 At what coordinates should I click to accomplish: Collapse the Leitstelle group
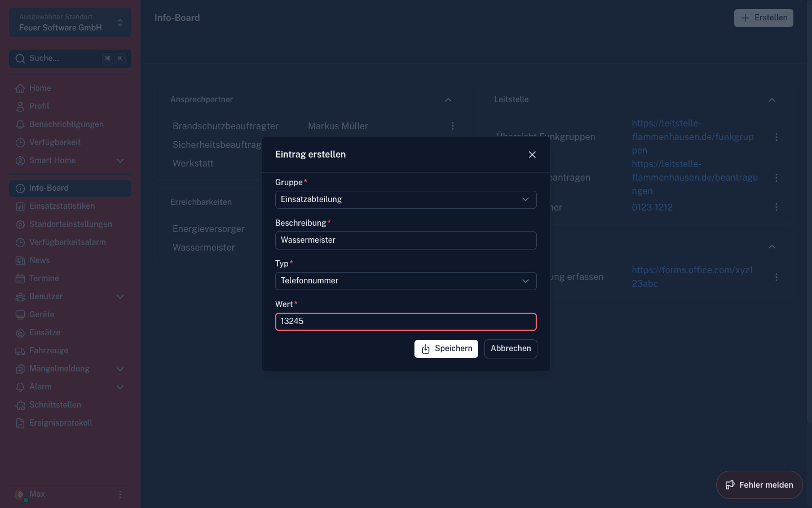[772, 100]
